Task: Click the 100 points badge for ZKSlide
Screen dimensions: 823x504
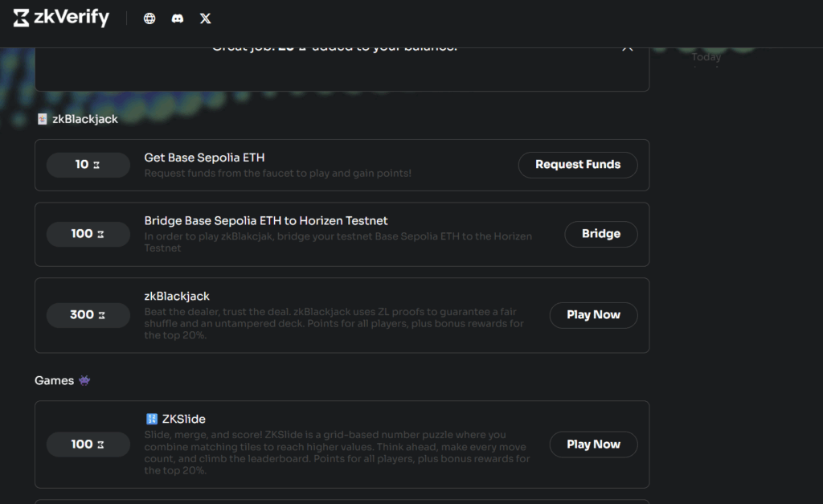Action: (x=88, y=445)
